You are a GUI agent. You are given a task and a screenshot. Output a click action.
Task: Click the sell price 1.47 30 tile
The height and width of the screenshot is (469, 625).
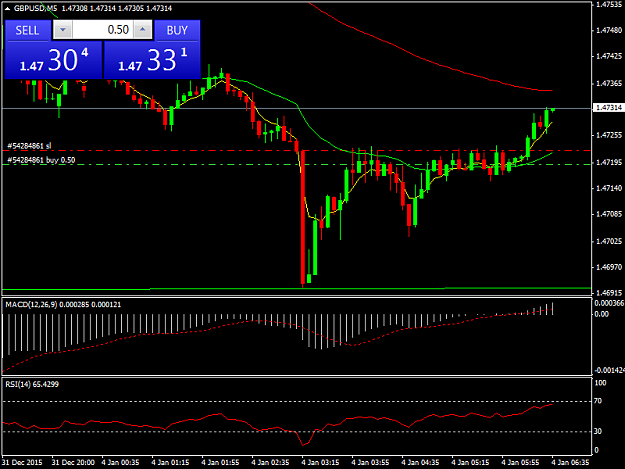53,60
